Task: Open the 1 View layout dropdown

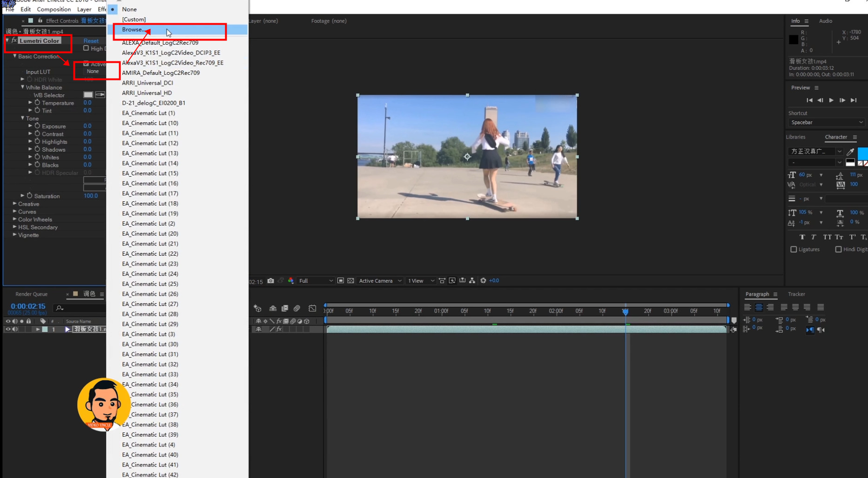Action: pos(421,280)
